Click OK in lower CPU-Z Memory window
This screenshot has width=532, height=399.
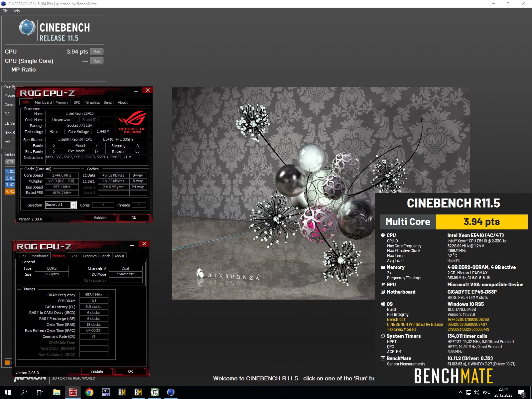[131, 371]
